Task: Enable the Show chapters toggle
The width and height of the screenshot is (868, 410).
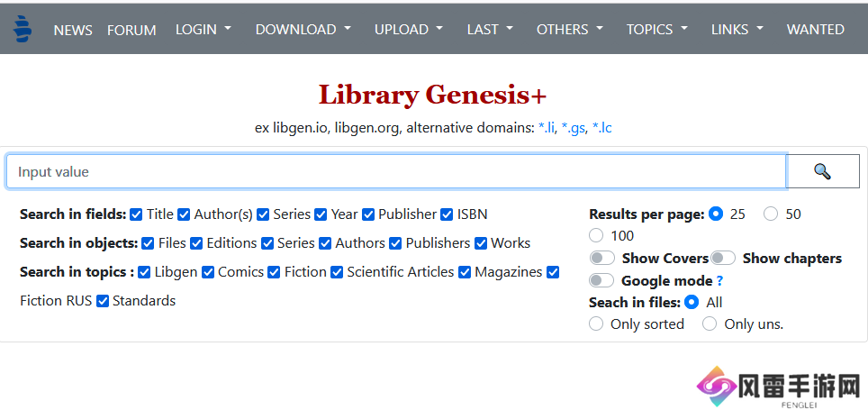Action: [723, 259]
